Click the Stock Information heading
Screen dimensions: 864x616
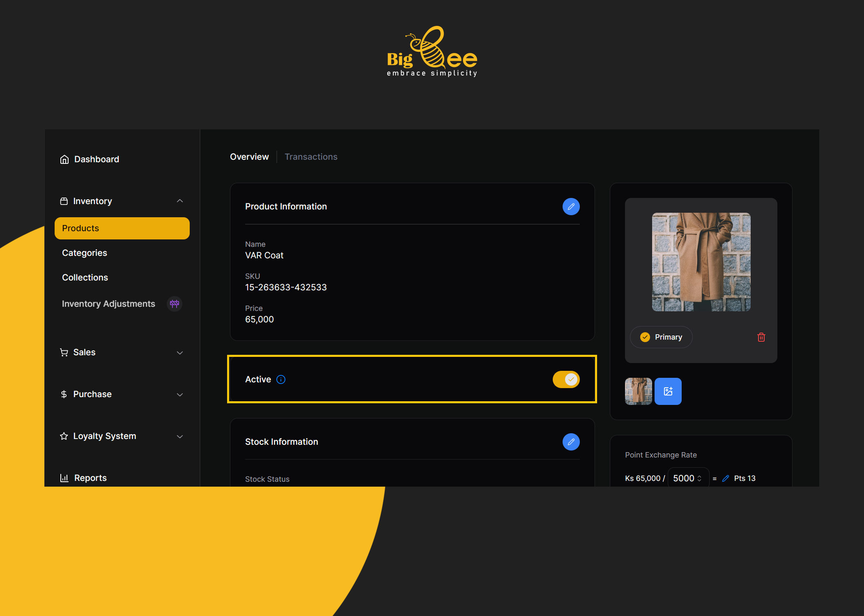pyautogui.click(x=281, y=442)
